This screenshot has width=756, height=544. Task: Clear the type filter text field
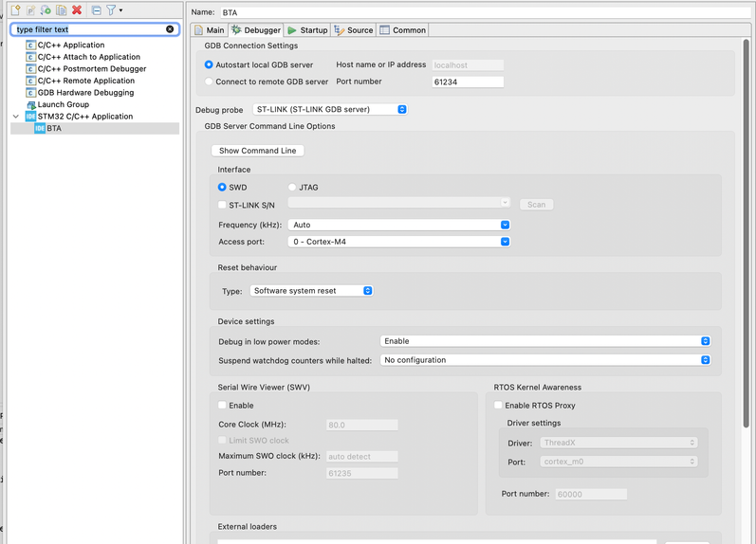point(170,29)
